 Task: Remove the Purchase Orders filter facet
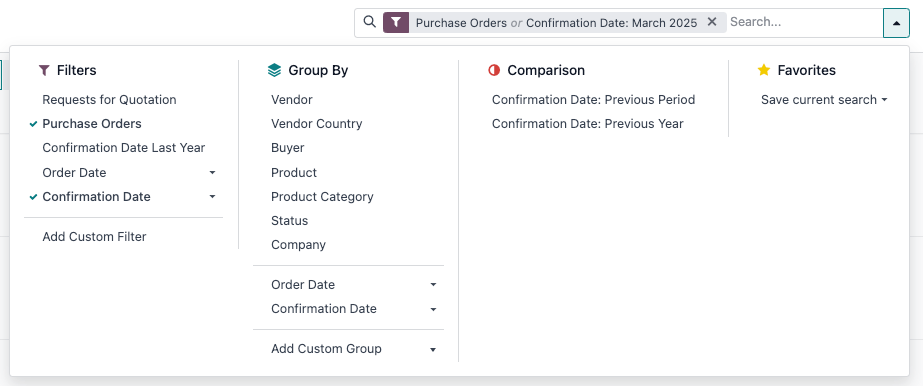tap(712, 22)
